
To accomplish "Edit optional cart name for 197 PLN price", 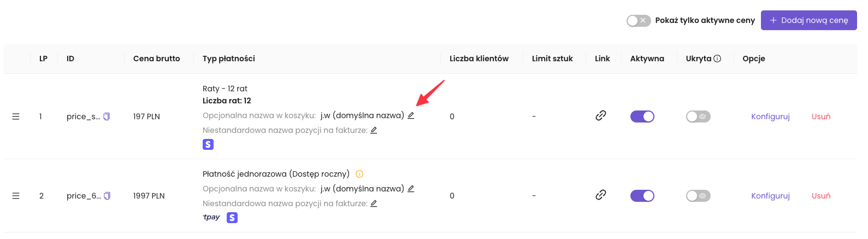I will click(x=411, y=115).
